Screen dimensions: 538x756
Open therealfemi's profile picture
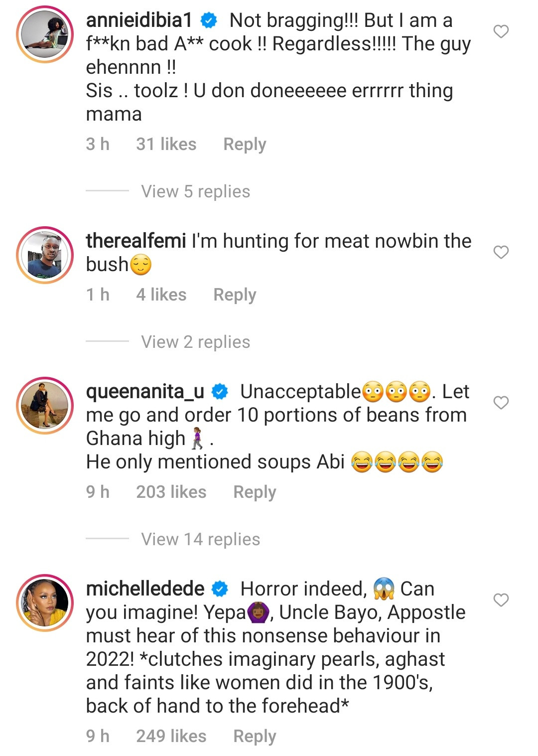45,255
